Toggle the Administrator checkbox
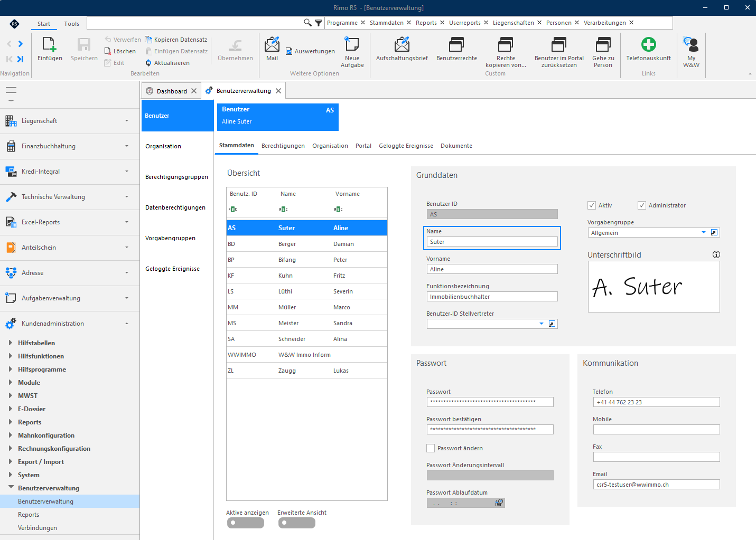756x540 pixels. tap(642, 205)
